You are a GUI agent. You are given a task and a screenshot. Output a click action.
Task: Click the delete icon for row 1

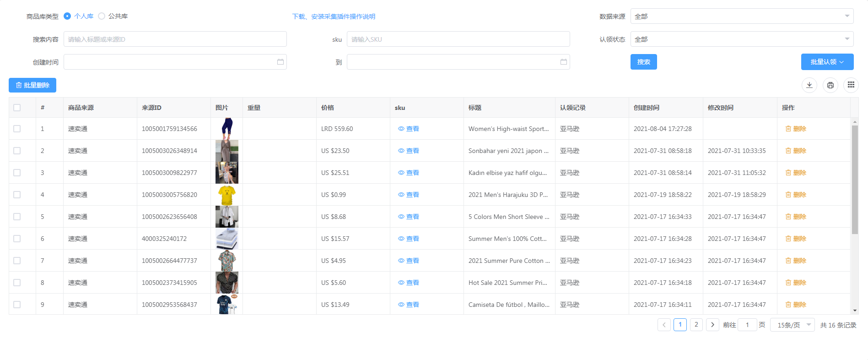(x=788, y=129)
